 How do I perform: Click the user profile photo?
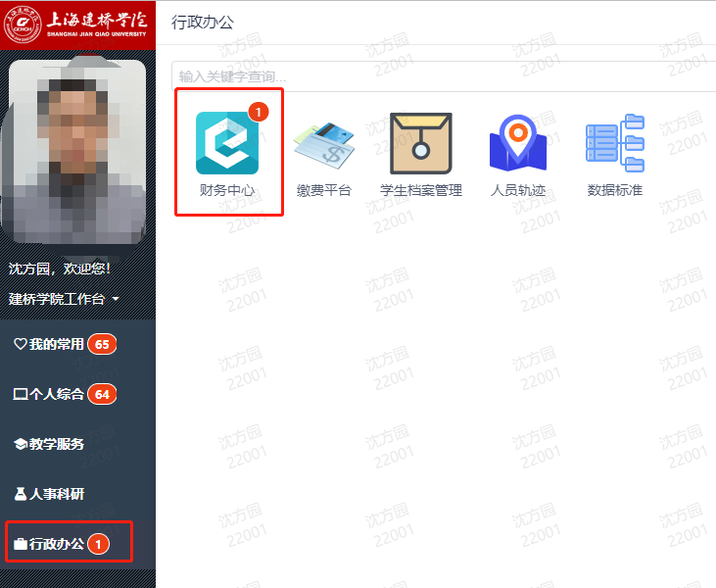[75, 152]
